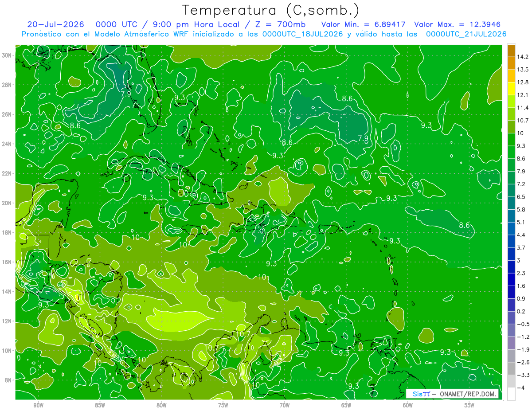Click the 3.7 label on the color scale
Image resolution: width=532 pixels, height=411 pixels.
pyautogui.click(x=521, y=248)
